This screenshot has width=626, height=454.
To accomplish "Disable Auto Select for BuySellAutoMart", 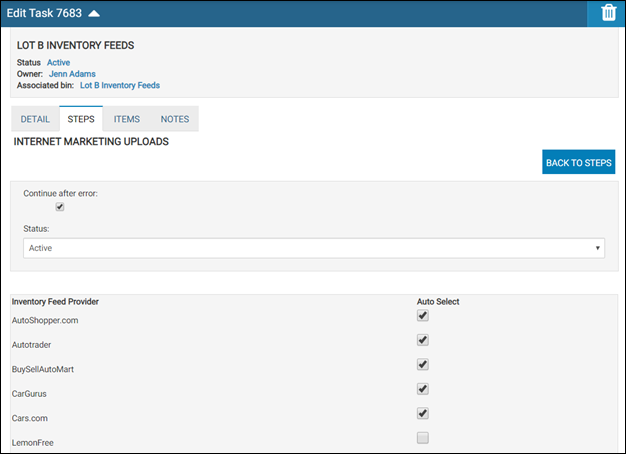I will point(423,365).
